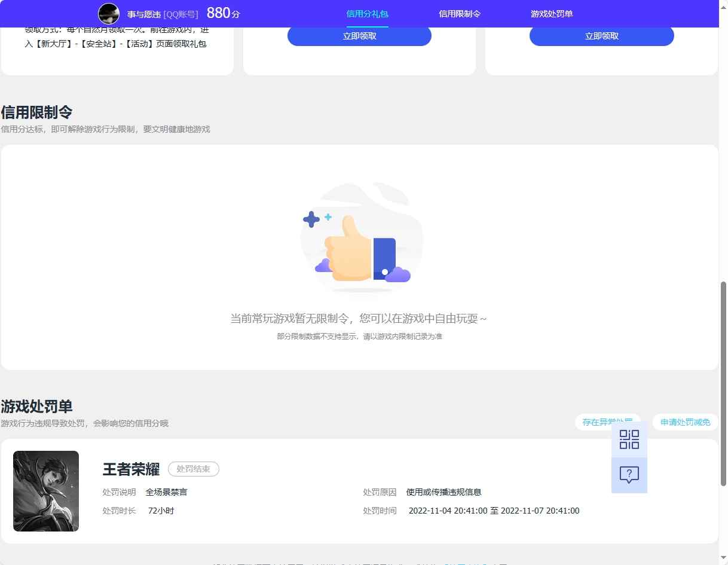Click the 游戏行为违规导致处罚 subtitle
Viewport: 728px width, 565px height.
(84, 423)
